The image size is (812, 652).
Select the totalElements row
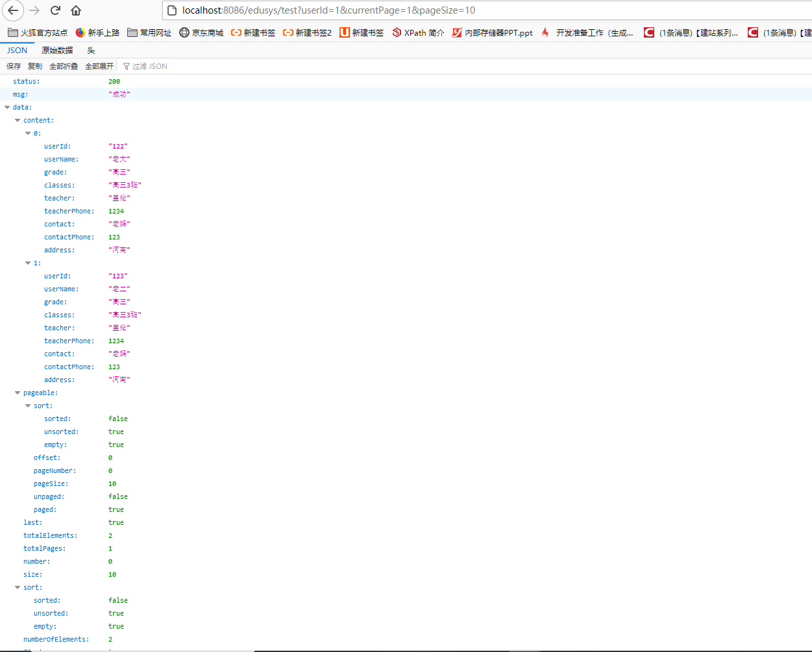(406, 535)
